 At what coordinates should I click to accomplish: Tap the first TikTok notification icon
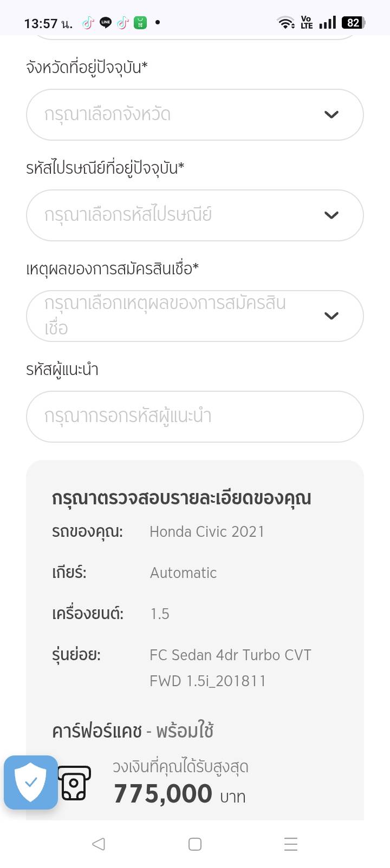[88, 23]
